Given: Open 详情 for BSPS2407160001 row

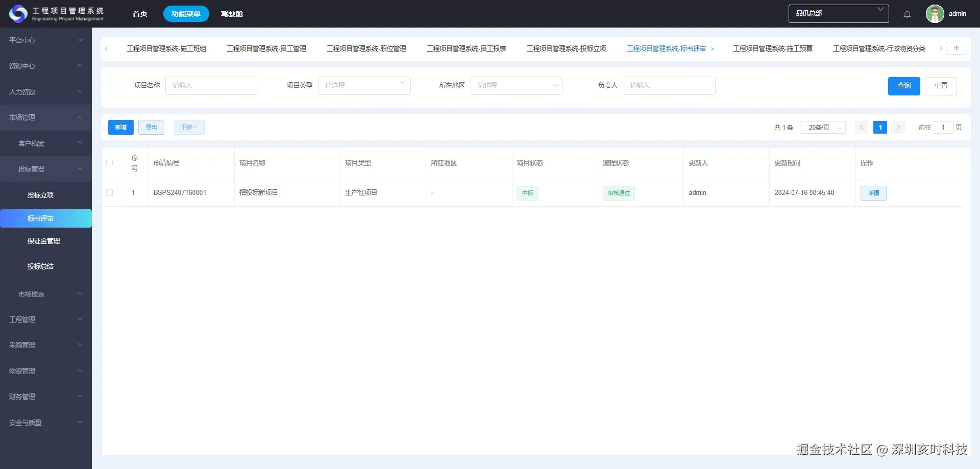Looking at the screenshot, I should (x=873, y=193).
